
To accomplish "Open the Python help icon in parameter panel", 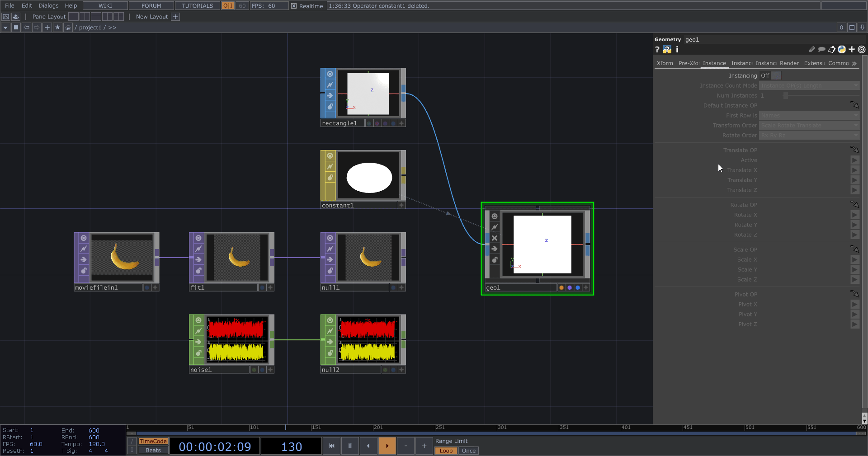I will point(667,50).
